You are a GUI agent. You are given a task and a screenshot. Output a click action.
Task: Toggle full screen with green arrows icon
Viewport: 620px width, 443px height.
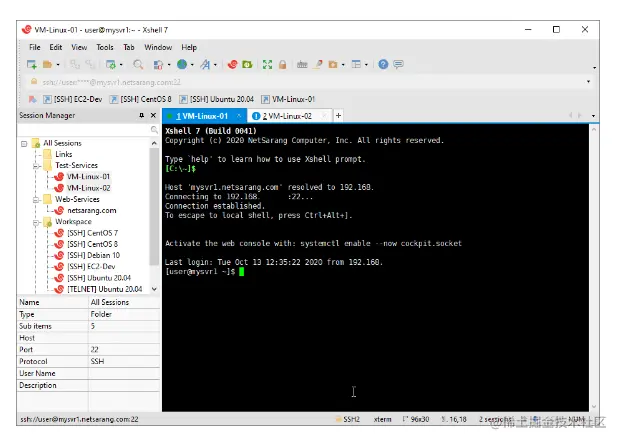click(x=268, y=64)
